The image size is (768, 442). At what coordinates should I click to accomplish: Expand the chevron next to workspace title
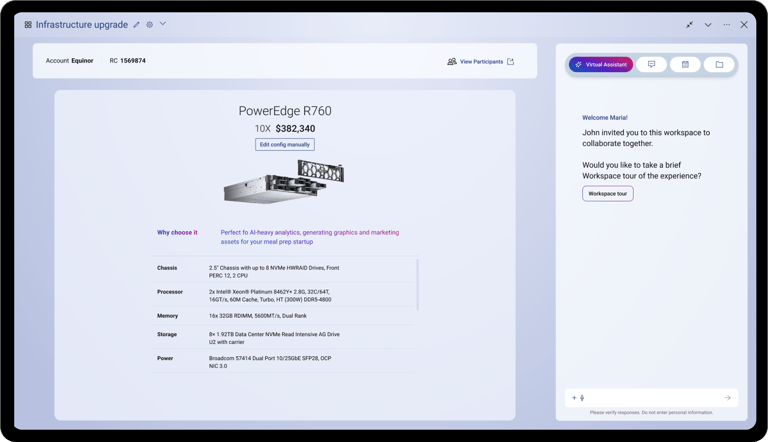point(163,24)
